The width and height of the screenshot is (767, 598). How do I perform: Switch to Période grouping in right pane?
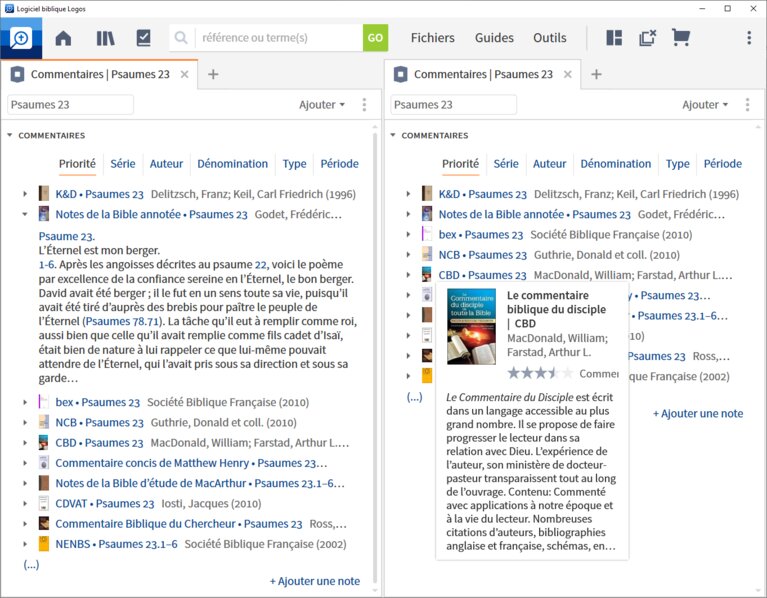722,164
